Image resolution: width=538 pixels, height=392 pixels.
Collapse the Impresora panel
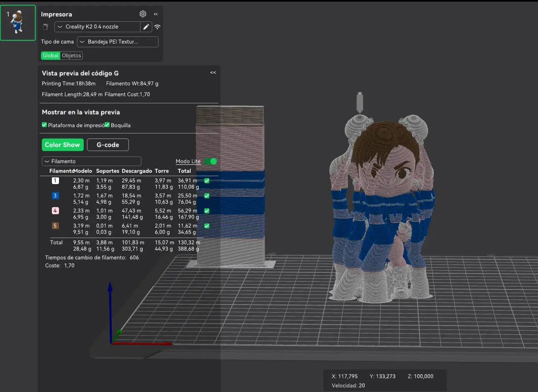point(156,14)
